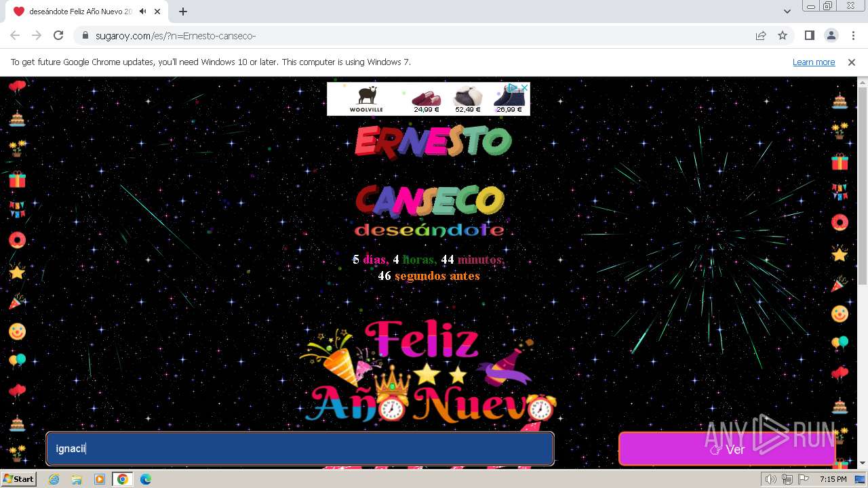Open Microsoft Edge from taskbar
868x488 pixels.
tap(145, 479)
